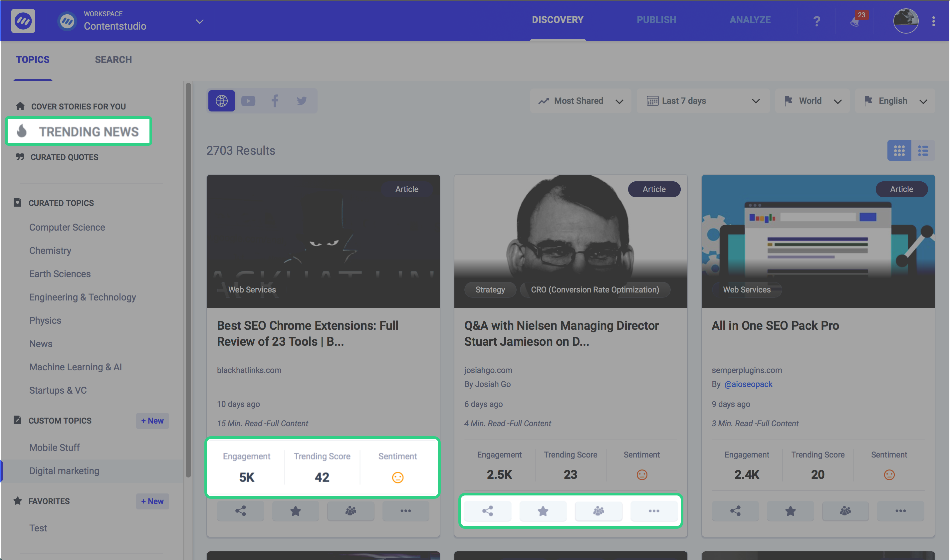The image size is (950, 560).
Task: Go to the Analyze tab
Action: [750, 20]
